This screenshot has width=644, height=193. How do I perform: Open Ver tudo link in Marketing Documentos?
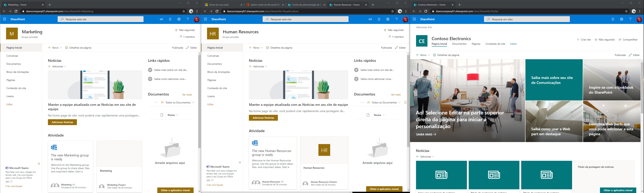(x=187, y=95)
